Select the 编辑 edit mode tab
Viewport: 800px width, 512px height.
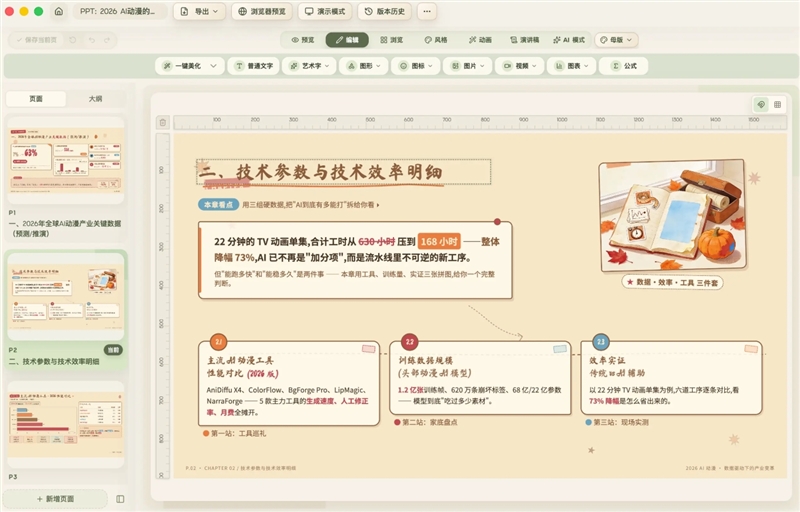pos(347,40)
